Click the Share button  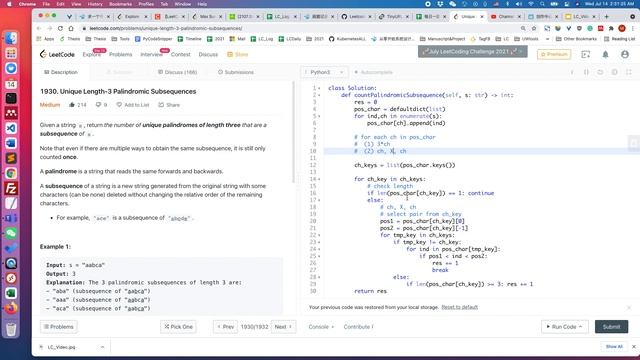coord(169,105)
